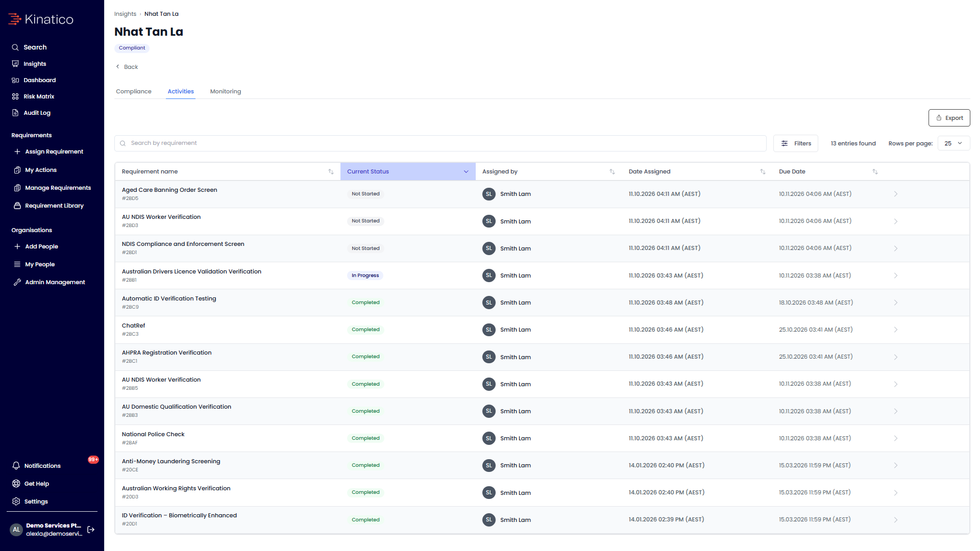Select Assign Requirement plus item
The image size is (980, 551).
(x=48, y=152)
